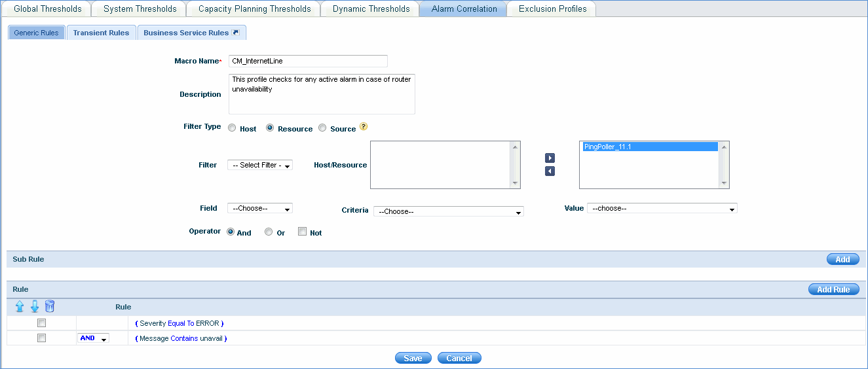Choose the Or operator radio button
This screenshot has height=369, width=868.
click(x=269, y=232)
